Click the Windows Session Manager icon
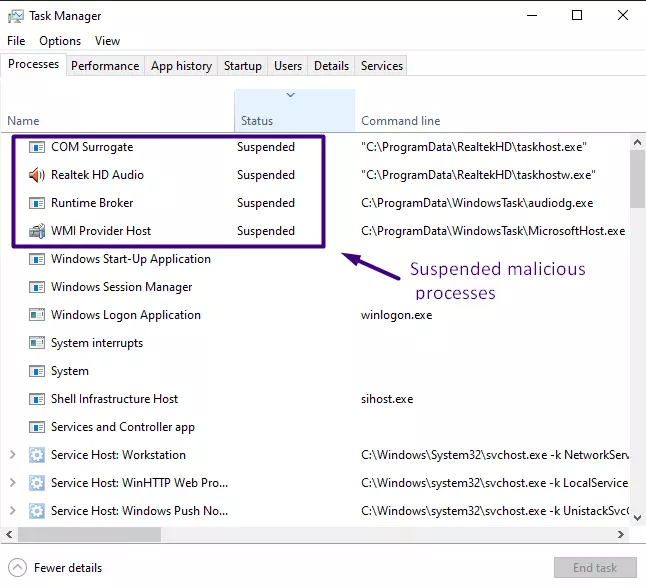Image resolution: width=646 pixels, height=588 pixels. click(37, 287)
